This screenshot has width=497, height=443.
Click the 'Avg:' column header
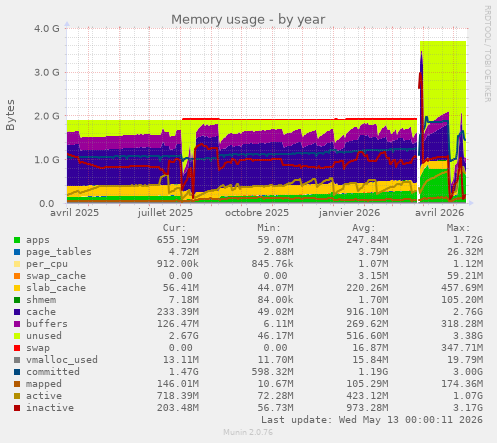click(x=364, y=228)
